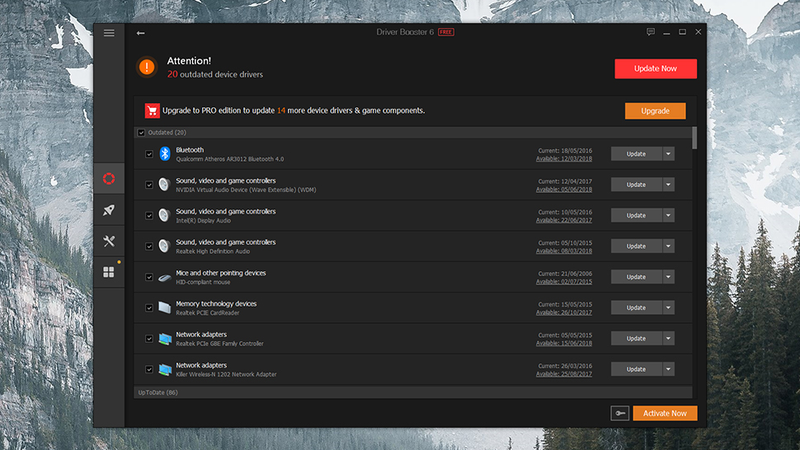Open the Realtek PCIe GBE Update dropdown
Viewport: 800px width, 450px height.
tap(668, 338)
